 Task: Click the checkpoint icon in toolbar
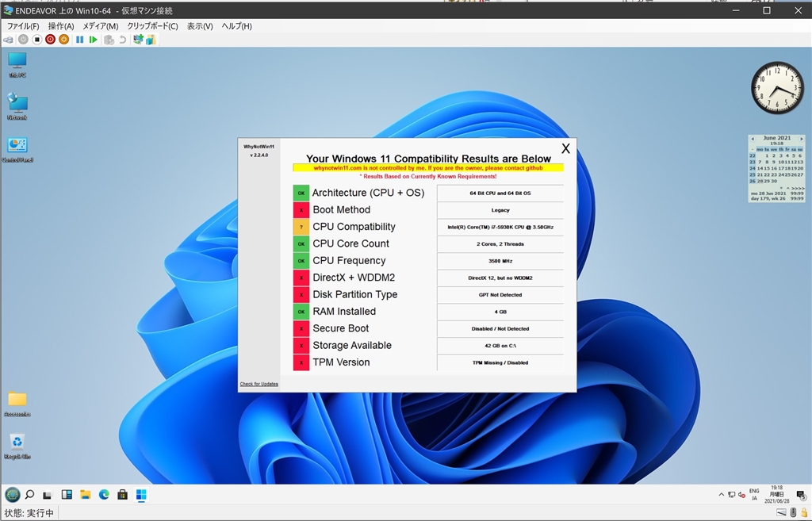[x=109, y=40]
